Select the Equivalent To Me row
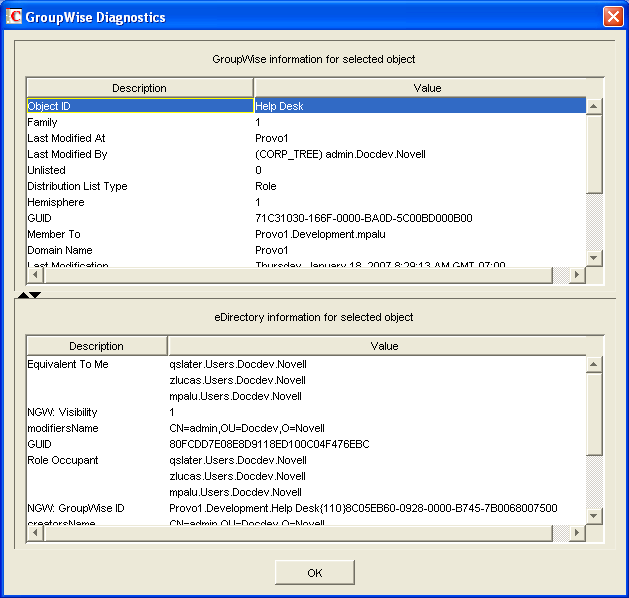This screenshot has width=629, height=598. [306, 364]
